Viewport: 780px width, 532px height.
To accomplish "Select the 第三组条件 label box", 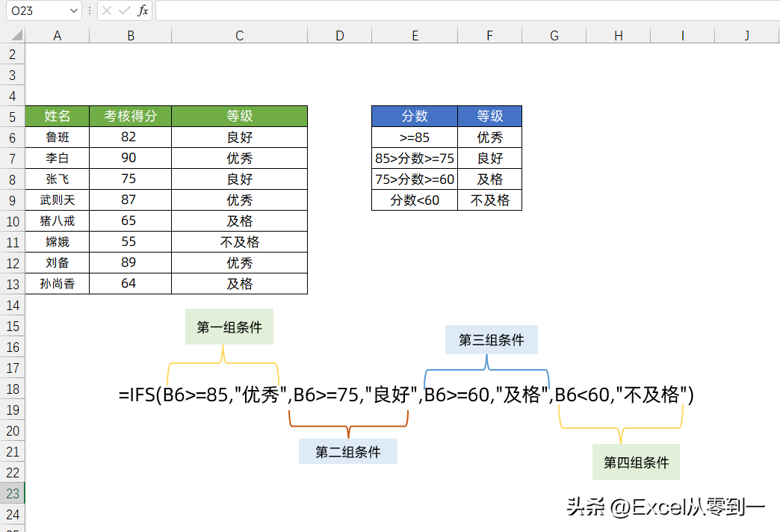I will coord(492,339).
